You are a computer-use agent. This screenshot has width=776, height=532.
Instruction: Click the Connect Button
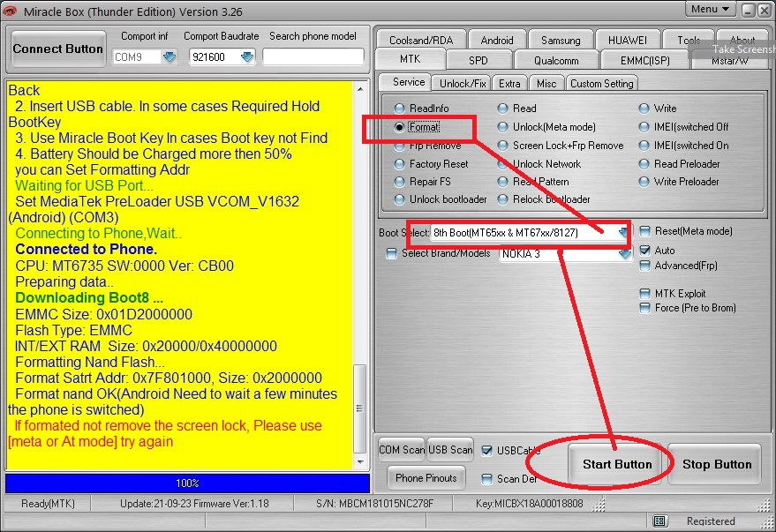[58, 49]
